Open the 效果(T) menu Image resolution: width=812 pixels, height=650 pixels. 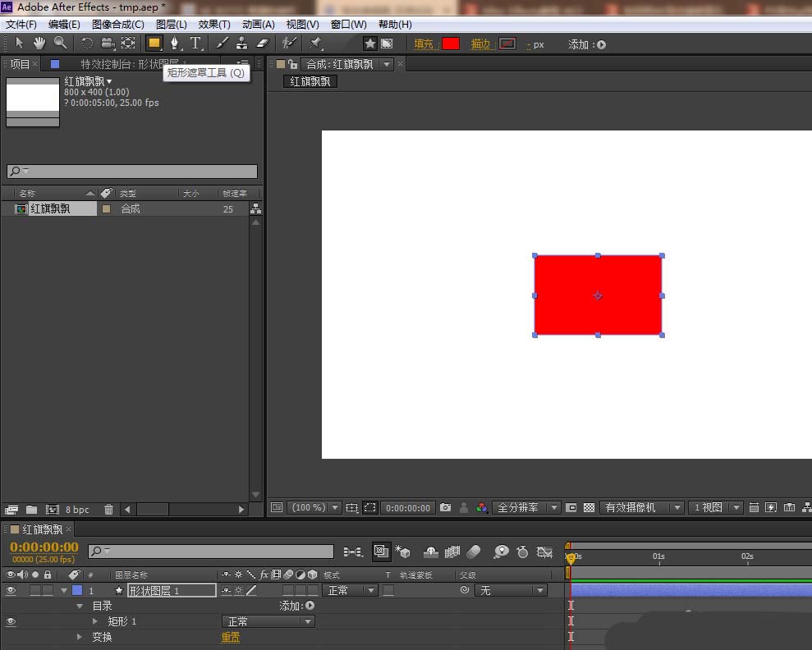coord(214,25)
